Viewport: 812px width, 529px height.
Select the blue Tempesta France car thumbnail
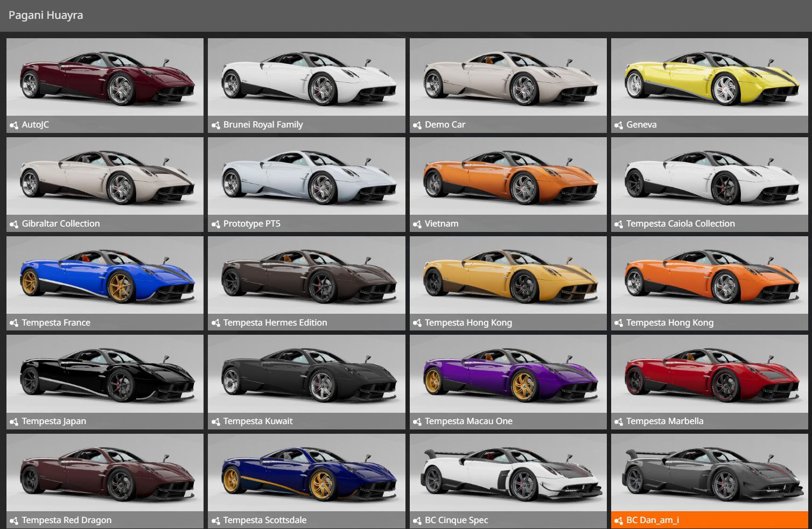105,275
